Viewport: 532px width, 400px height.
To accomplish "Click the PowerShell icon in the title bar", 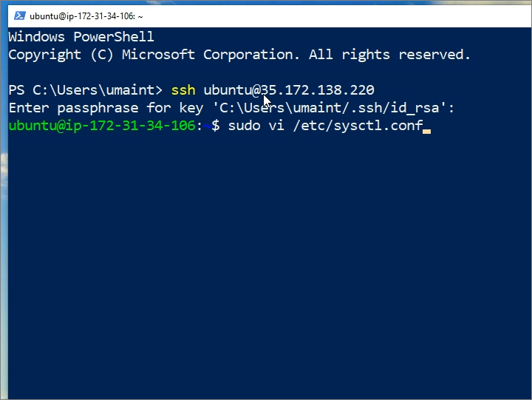I will point(20,15).
